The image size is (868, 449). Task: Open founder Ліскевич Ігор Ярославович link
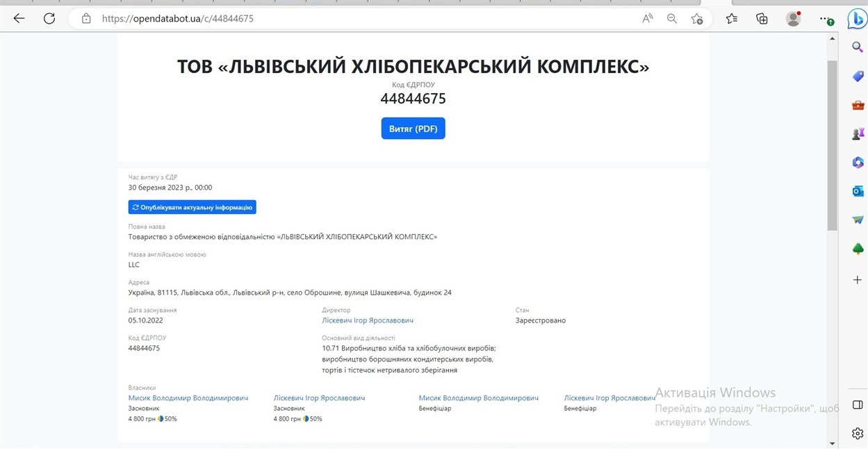tap(319, 398)
